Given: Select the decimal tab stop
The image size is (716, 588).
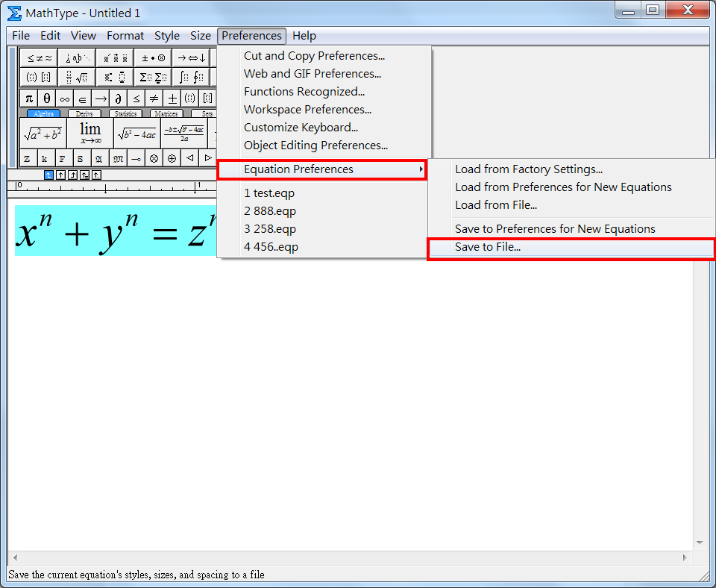Looking at the screenshot, I should [96, 175].
